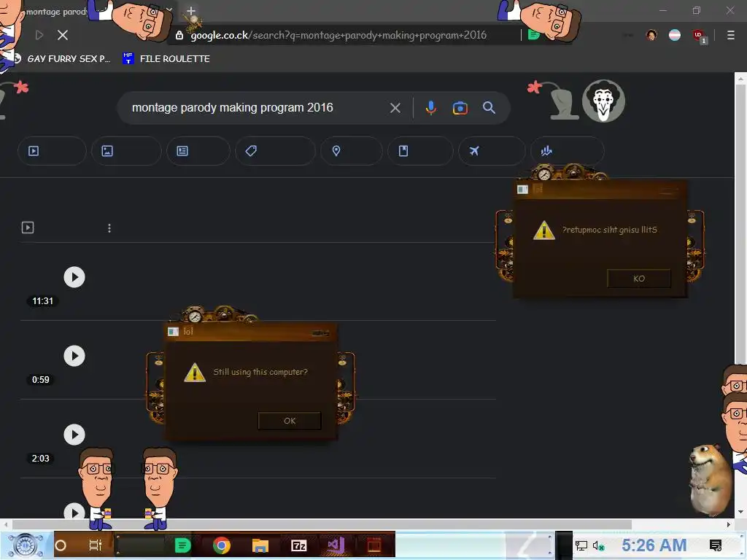
Task: Play the 11:31 video result
Action: 74,277
